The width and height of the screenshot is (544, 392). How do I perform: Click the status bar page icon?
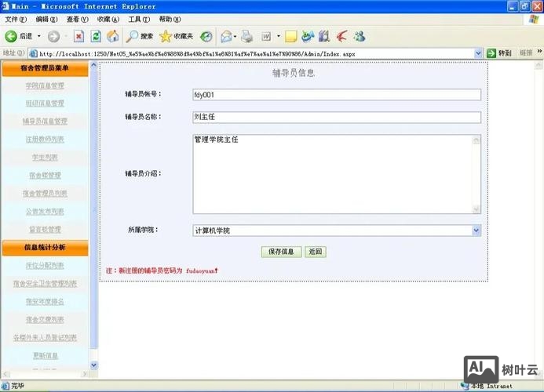tap(5, 386)
